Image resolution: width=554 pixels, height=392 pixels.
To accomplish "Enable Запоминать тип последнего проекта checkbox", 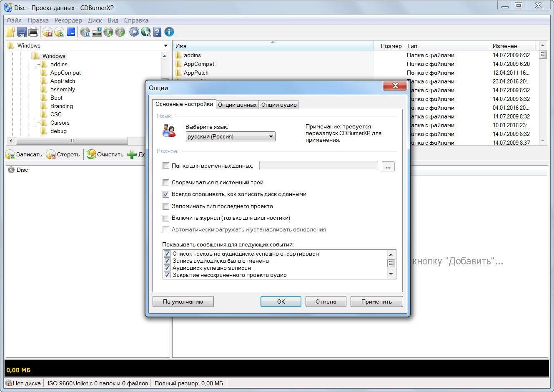I will [166, 206].
